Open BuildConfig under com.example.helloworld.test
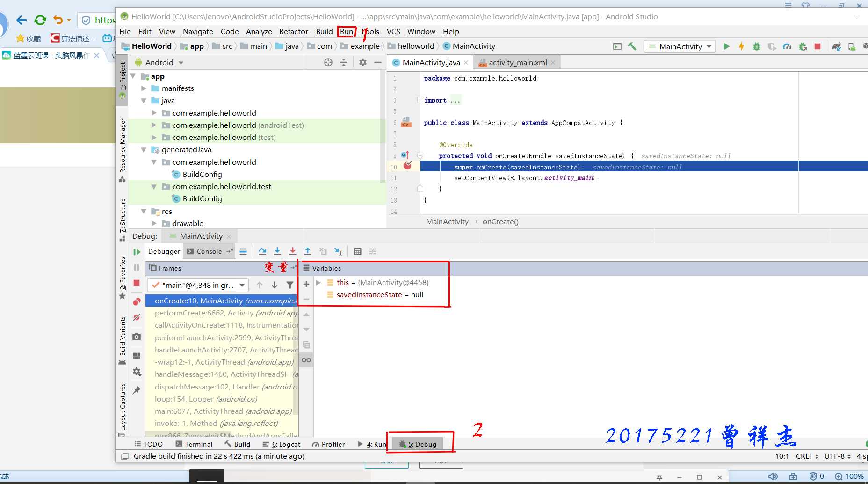Screen dimensions: 868x484 click(202, 198)
